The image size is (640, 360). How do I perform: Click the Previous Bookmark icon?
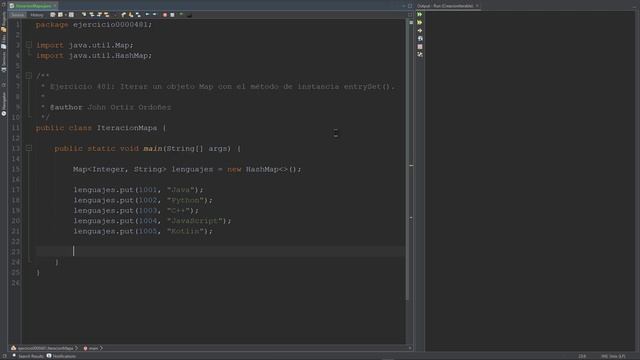[x=124, y=15]
